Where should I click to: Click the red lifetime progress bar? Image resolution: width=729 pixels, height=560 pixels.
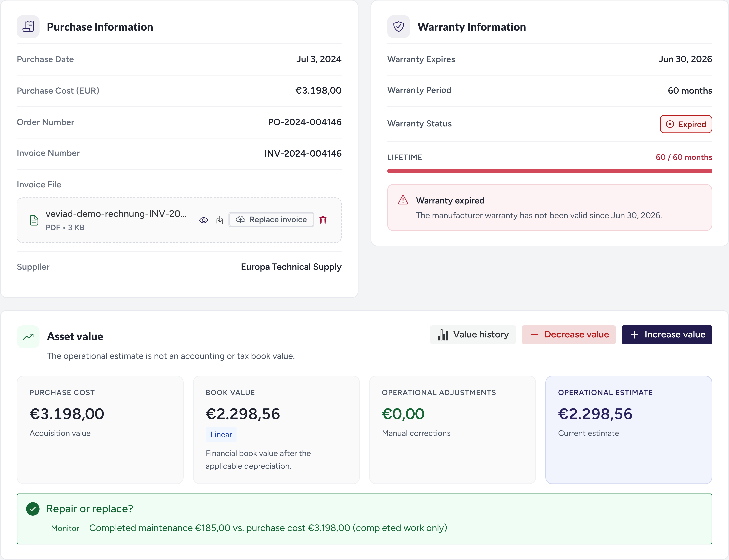point(549,171)
